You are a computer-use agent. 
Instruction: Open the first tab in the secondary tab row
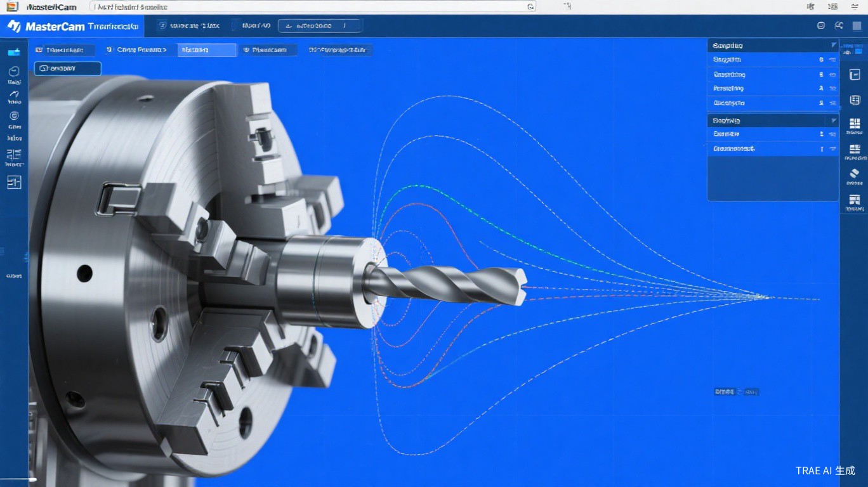pyautogui.click(x=64, y=49)
